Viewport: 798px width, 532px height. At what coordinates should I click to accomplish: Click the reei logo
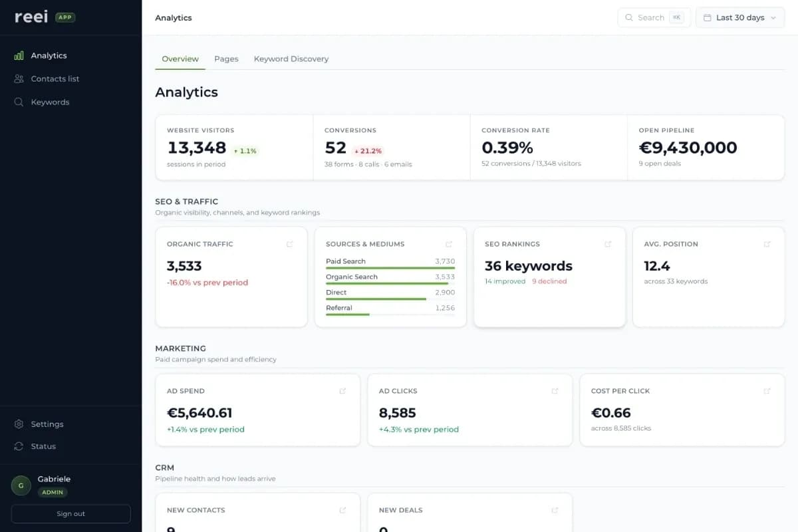tap(31, 17)
